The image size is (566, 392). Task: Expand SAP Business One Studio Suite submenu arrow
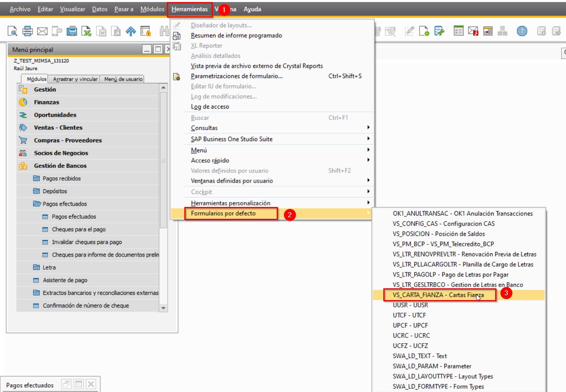tap(368, 139)
